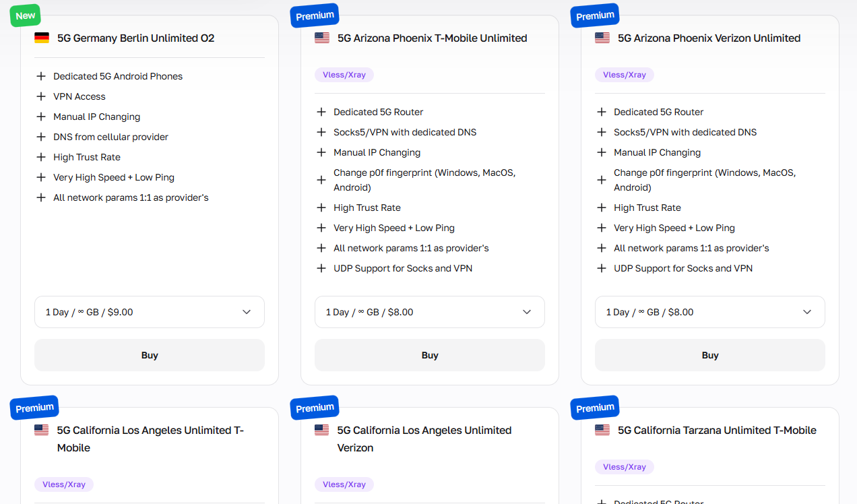Buy the 5G Germany Berlin plan
The height and width of the screenshot is (504, 857).
coord(149,355)
